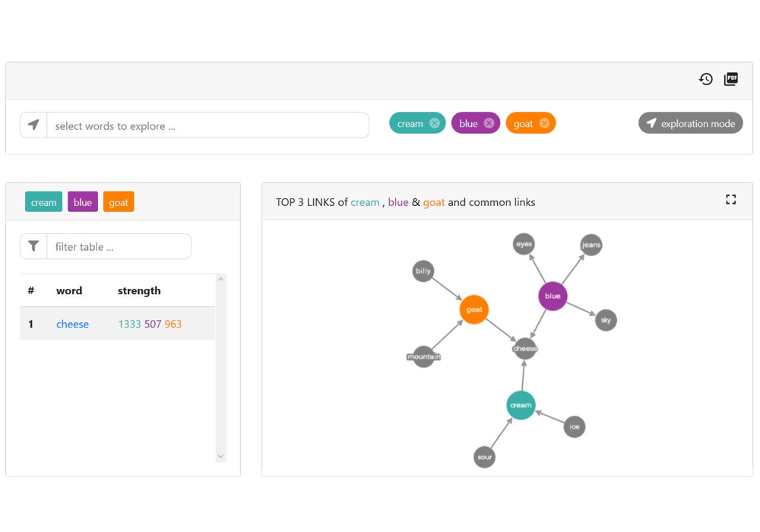Select the cheese node in the graph

pyautogui.click(x=525, y=349)
